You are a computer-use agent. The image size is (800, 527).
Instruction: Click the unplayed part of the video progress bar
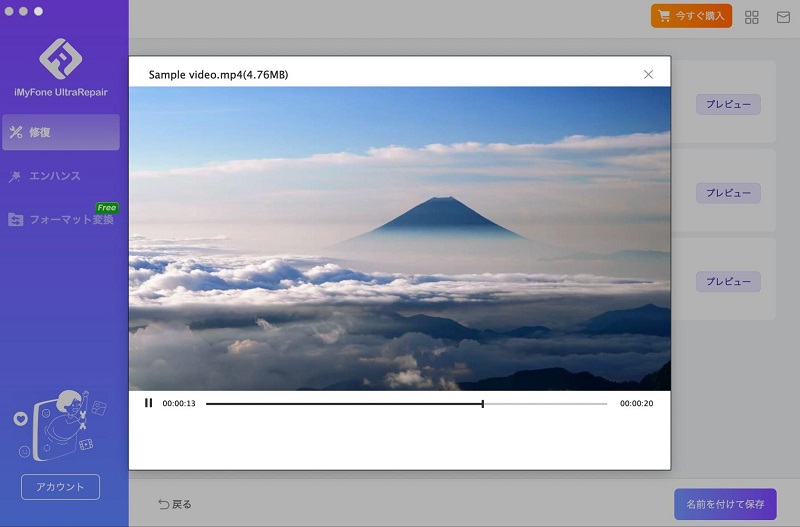pos(545,404)
